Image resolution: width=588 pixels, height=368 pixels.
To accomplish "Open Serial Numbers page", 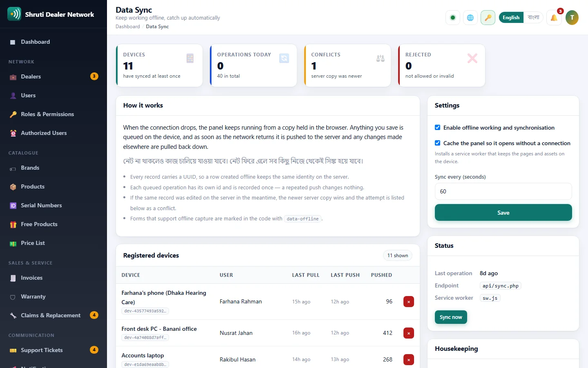I will point(53,206).
